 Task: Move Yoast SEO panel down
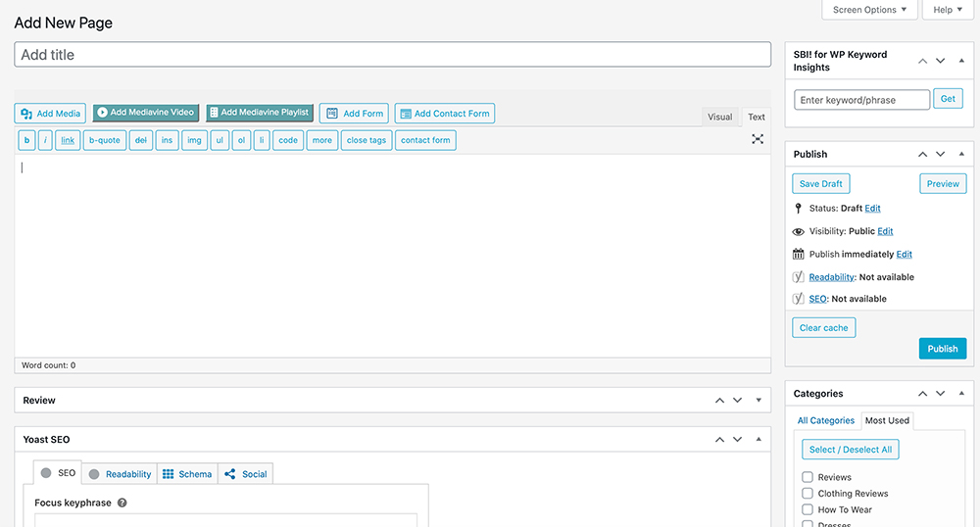738,440
